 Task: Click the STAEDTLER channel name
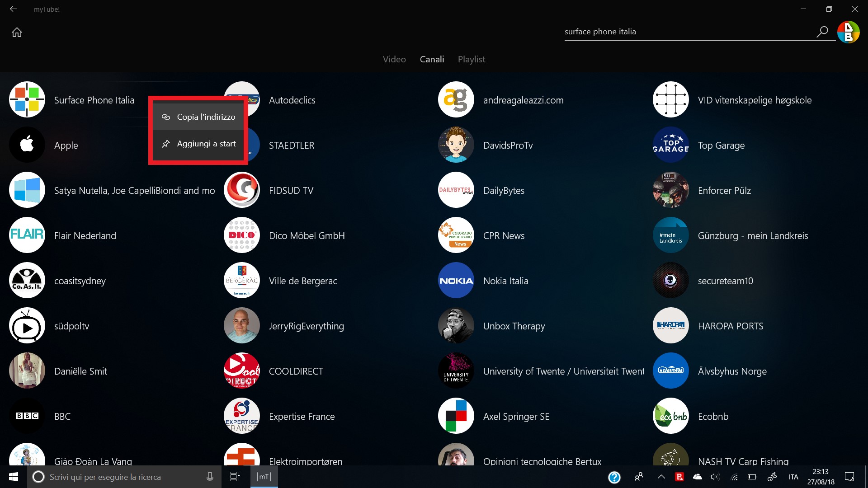(x=292, y=145)
